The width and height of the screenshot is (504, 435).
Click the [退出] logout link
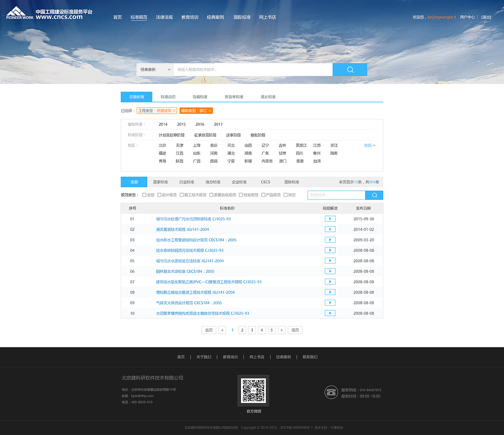point(486,17)
